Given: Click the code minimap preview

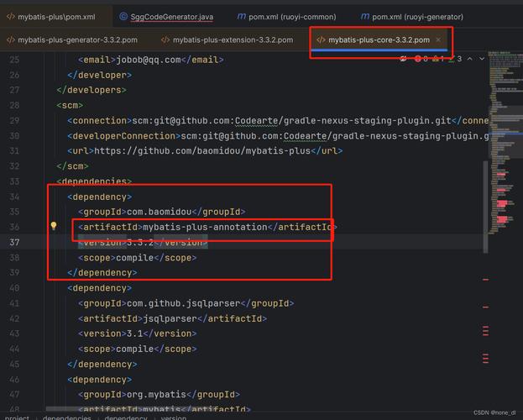Looking at the screenshot, I should [505, 142].
